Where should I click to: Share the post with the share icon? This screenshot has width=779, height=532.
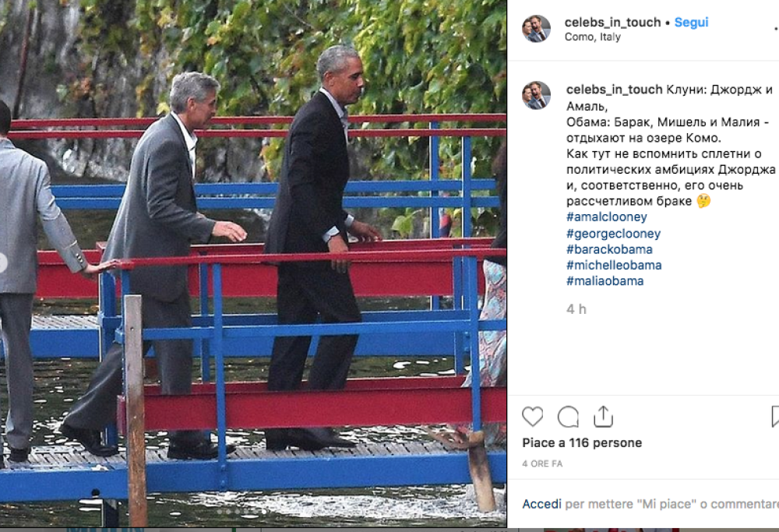click(603, 416)
